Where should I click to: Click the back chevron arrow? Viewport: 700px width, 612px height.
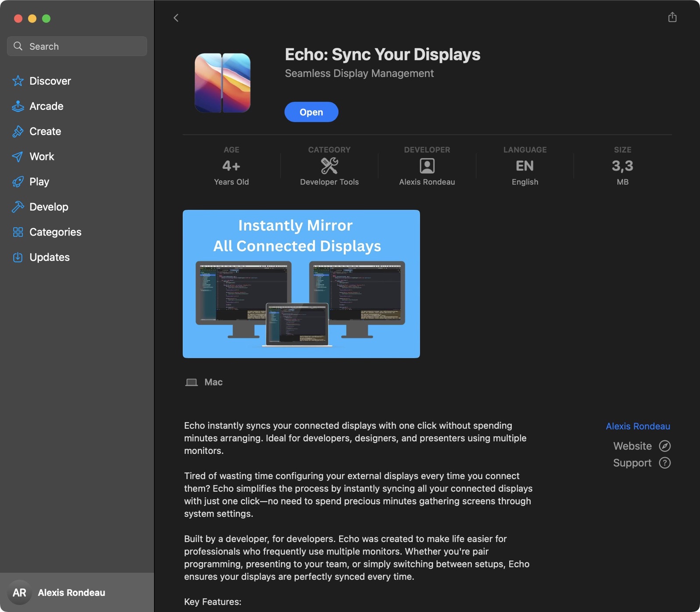coord(176,18)
